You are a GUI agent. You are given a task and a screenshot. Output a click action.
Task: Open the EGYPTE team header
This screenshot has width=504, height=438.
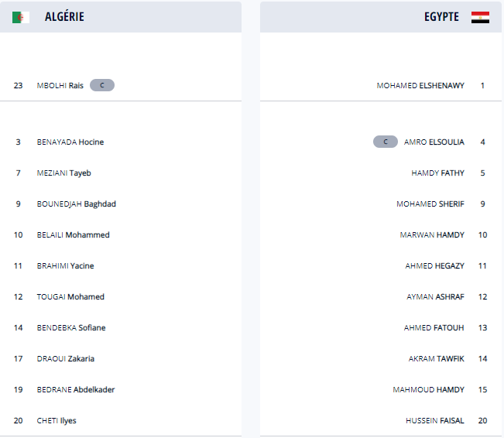(x=441, y=17)
